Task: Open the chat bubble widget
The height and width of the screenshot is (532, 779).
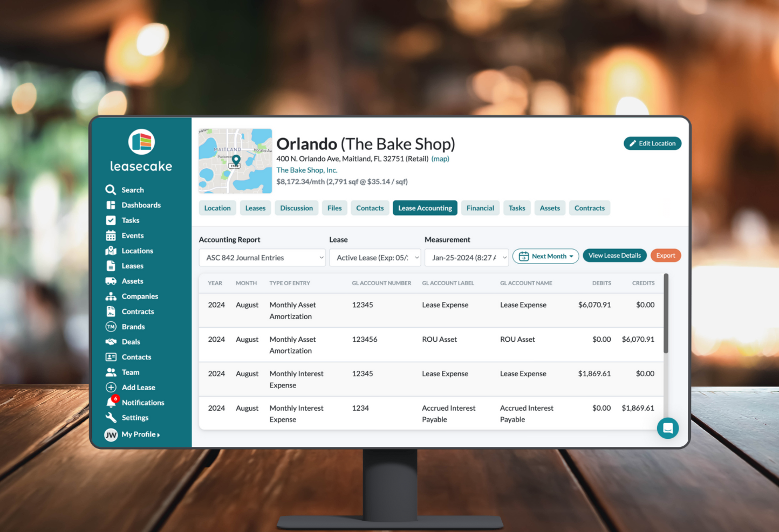Action: pos(668,429)
